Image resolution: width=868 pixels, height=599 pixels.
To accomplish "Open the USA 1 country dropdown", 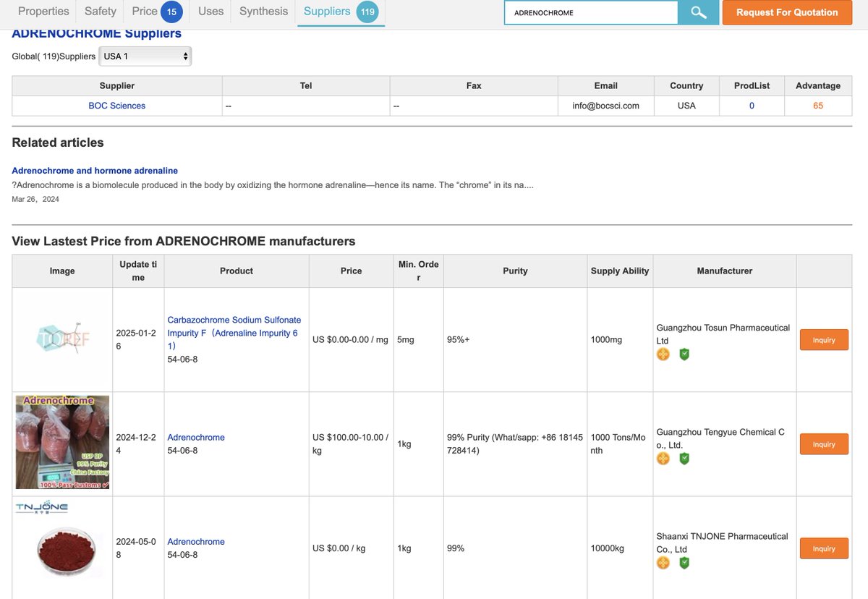I will (x=145, y=56).
